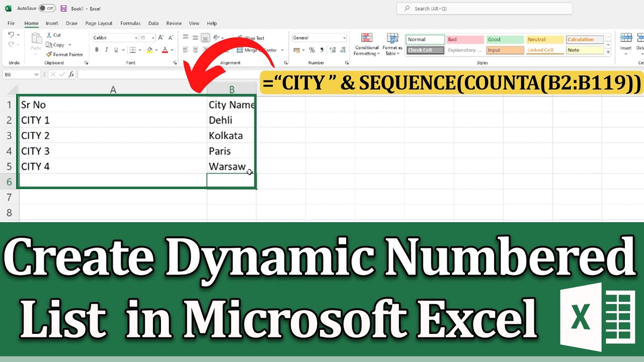The width and height of the screenshot is (644, 362).
Task: Toggle Top Align
Action: tap(185, 38)
